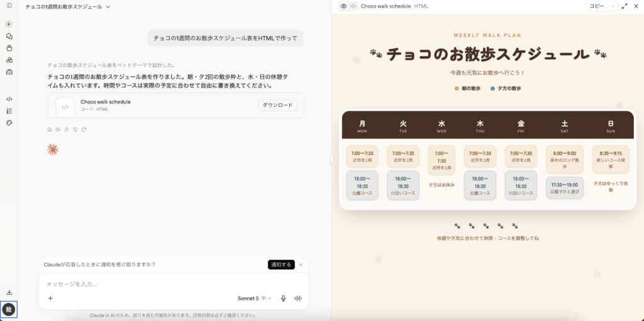The image size is (644, 321).
Task: Open the artifacts shapes icon in sidebar
Action: tap(9, 60)
